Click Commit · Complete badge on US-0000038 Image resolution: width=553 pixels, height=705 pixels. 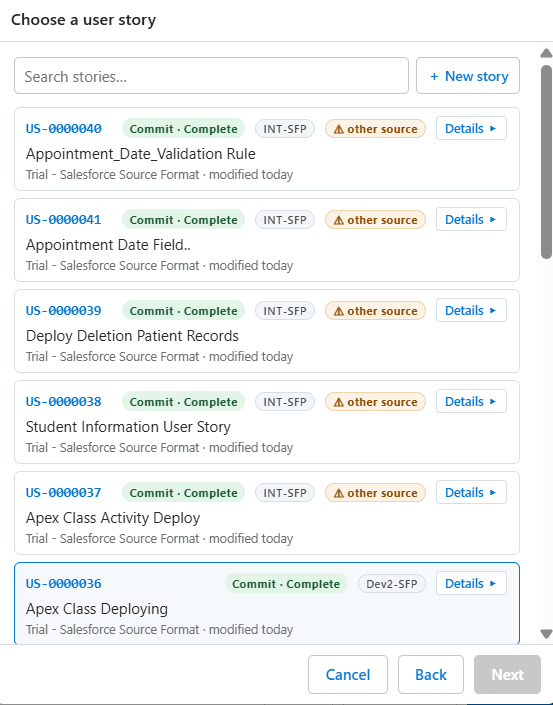[x=183, y=402]
